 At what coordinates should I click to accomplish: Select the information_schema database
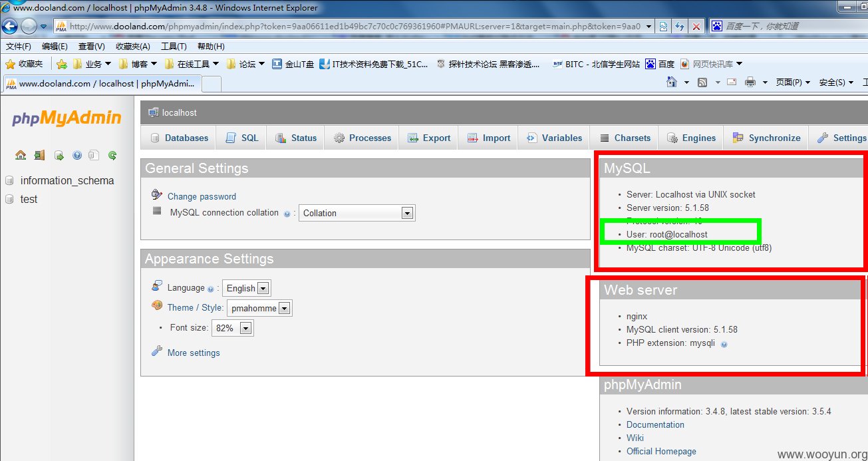[67, 180]
